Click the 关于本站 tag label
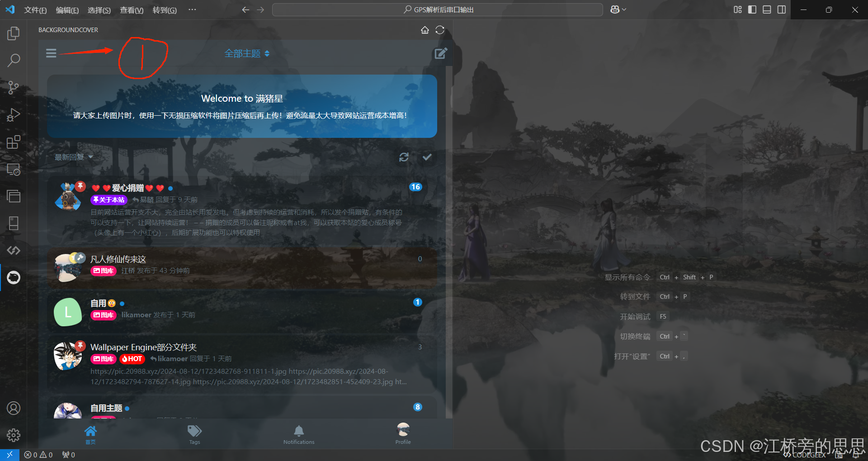868x461 pixels. [109, 200]
